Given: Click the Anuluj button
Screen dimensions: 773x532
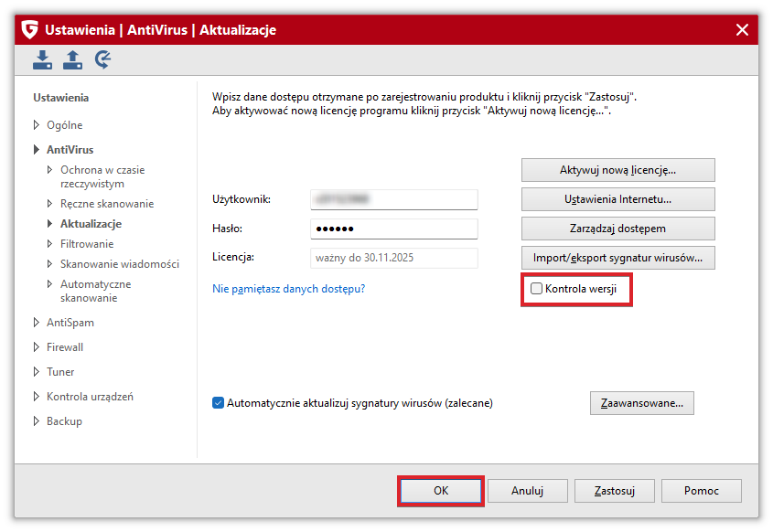Looking at the screenshot, I should tap(528, 491).
